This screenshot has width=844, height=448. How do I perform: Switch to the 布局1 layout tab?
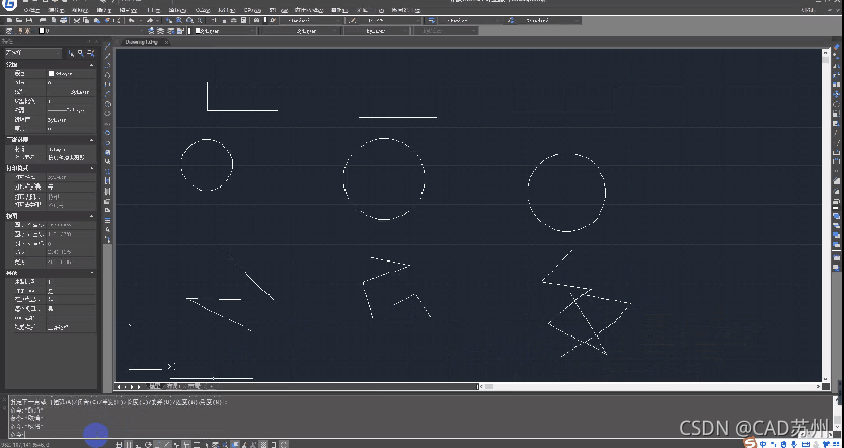coord(173,386)
